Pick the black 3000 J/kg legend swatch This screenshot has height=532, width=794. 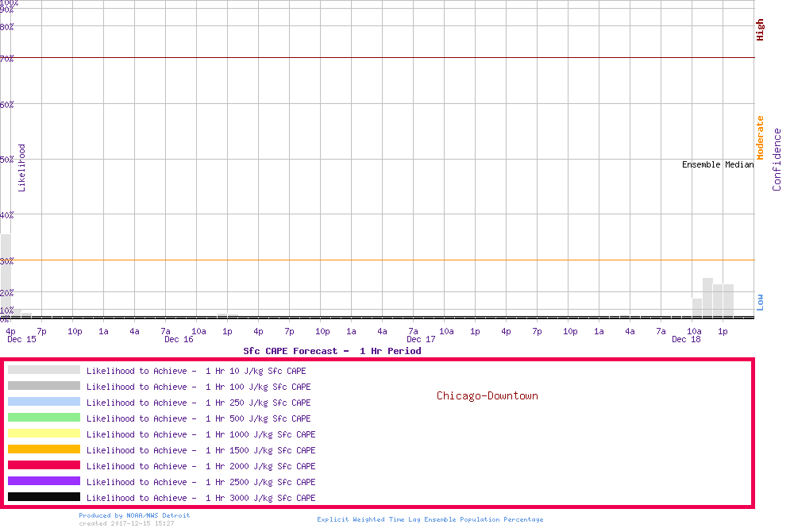44,497
